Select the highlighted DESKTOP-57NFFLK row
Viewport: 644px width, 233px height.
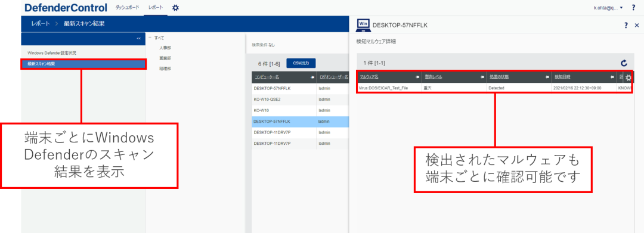point(301,122)
